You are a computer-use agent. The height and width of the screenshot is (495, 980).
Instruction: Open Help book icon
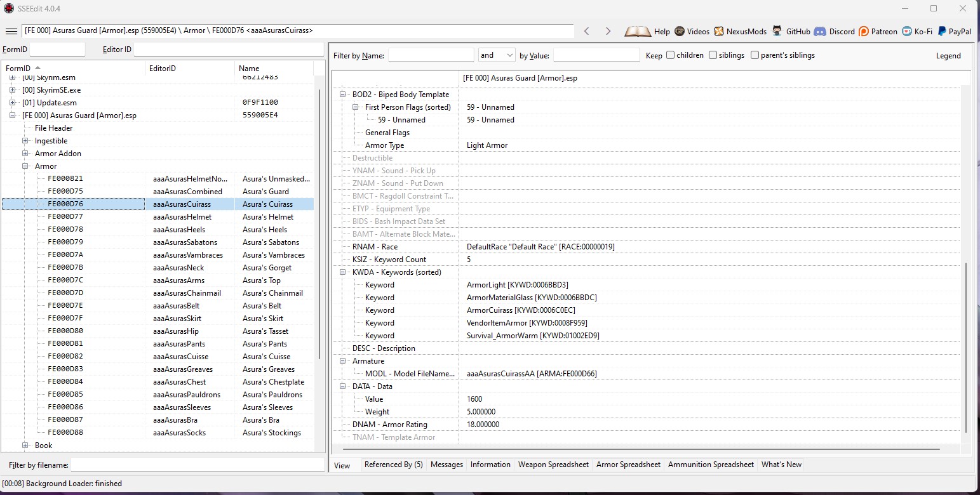638,31
